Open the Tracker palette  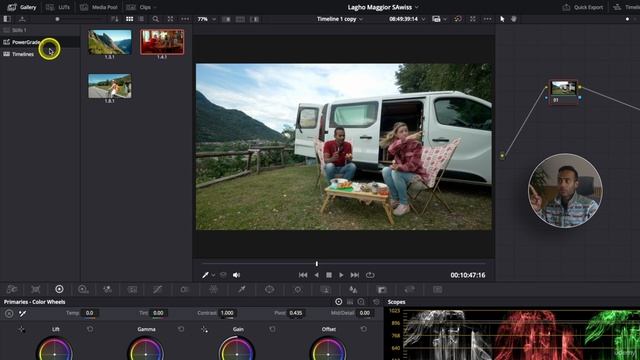click(x=298, y=289)
